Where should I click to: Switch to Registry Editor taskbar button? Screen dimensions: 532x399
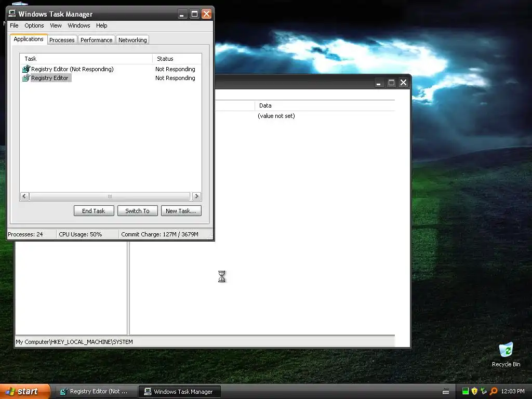pyautogui.click(x=96, y=392)
